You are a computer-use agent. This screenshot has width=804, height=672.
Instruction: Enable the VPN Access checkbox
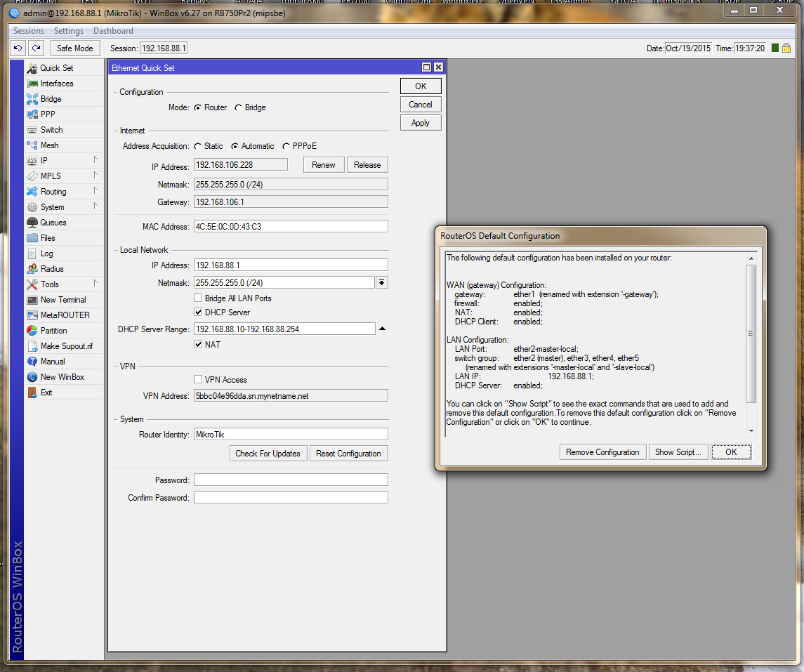click(199, 380)
